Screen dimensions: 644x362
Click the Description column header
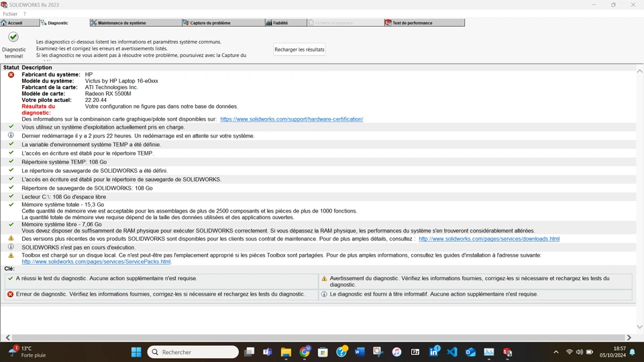pyautogui.click(x=36, y=67)
